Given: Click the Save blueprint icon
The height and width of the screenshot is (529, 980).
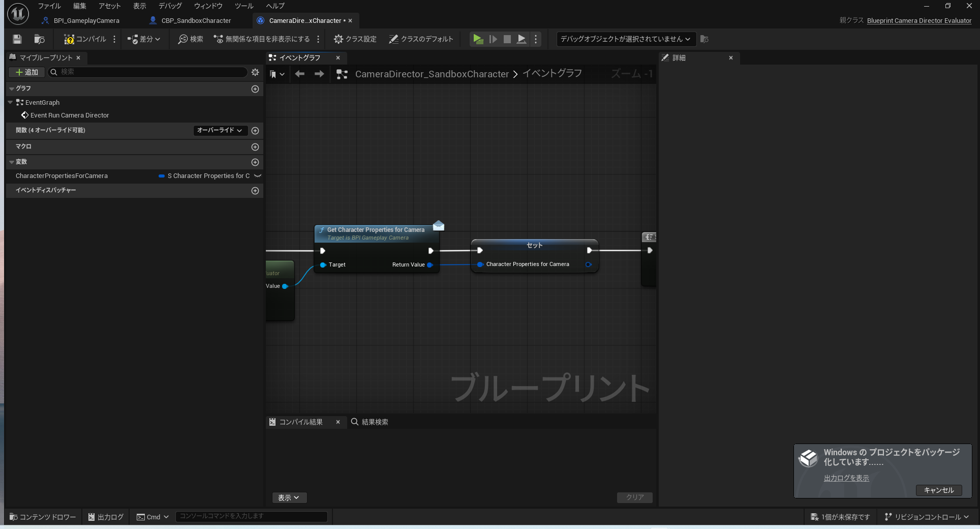Looking at the screenshot, I should (17, 39).
